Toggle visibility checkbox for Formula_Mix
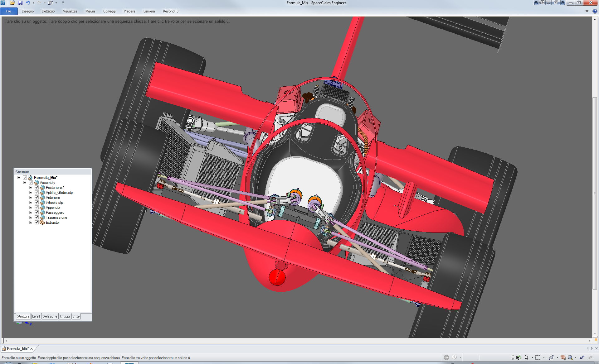 pos(25,178)
